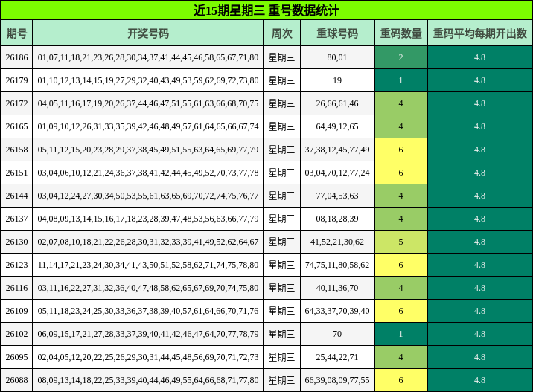Viewport: 533px width, 392px height.
Task: Click repeat numbers cell 74,75,11,80,58,62
Action: 337,265
